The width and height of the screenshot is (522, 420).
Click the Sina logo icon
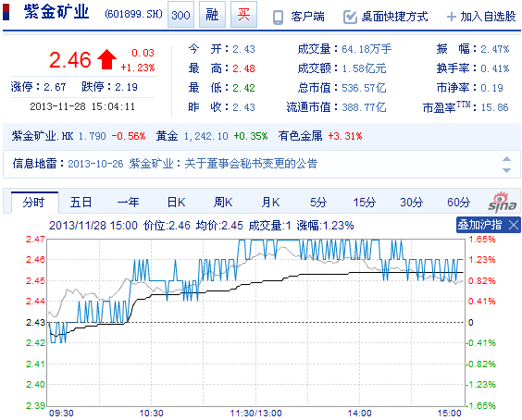pos(503,202)
